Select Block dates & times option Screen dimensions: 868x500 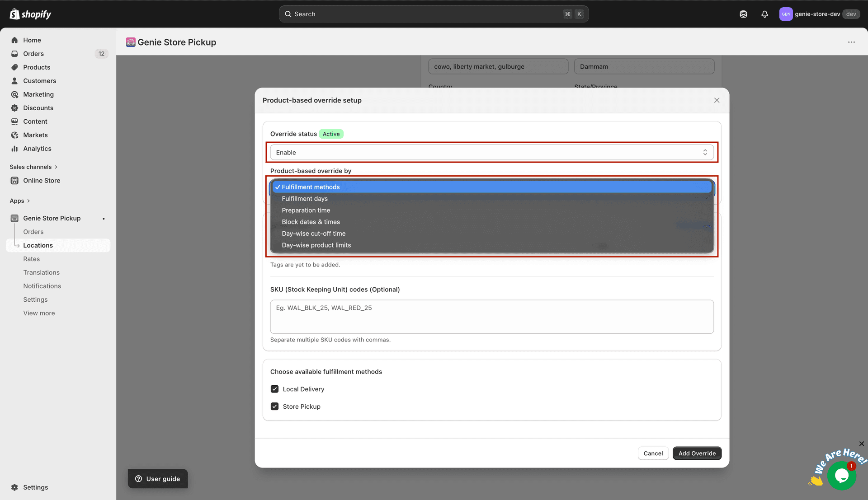pos(492,222)
